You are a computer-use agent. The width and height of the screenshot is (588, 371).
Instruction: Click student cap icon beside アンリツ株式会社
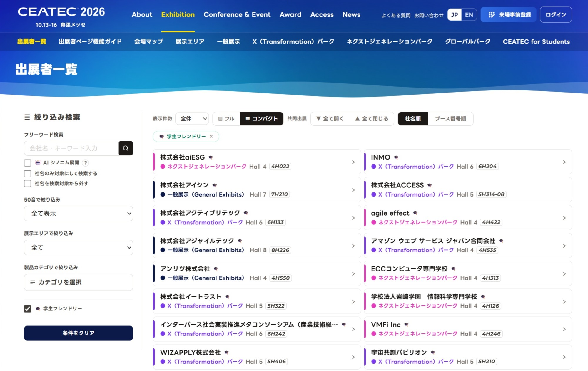(x=216, y=269)
